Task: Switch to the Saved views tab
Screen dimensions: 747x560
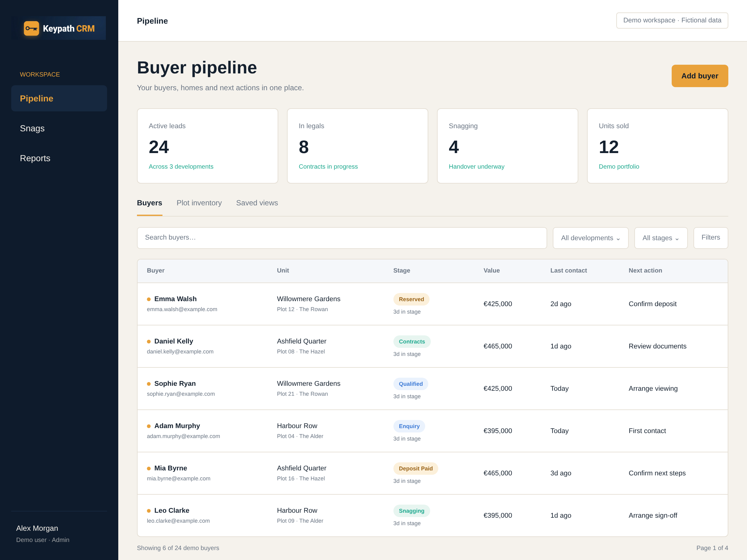Action: pos(257,203)
